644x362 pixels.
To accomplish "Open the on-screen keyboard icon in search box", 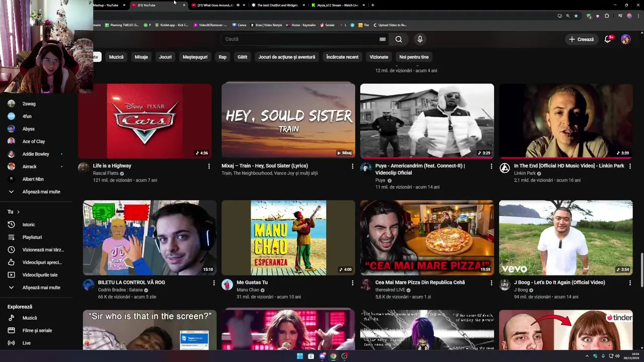I will [382, 39].
